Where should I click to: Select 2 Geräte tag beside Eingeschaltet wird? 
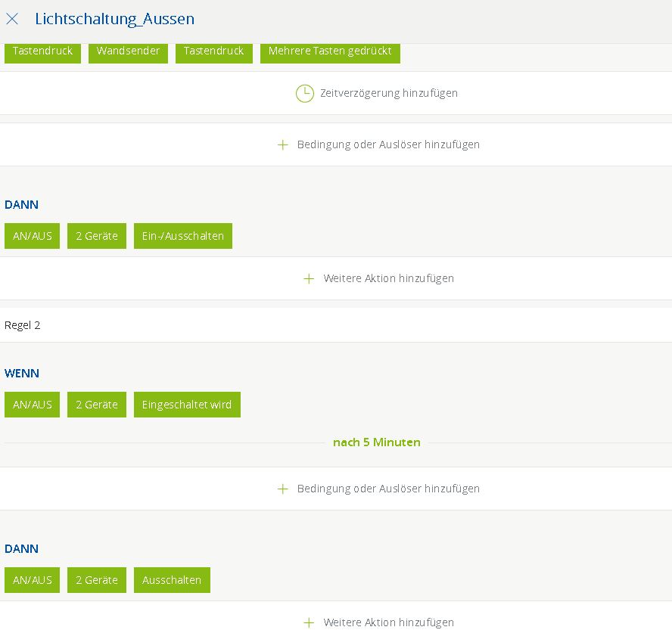(97, 405)
